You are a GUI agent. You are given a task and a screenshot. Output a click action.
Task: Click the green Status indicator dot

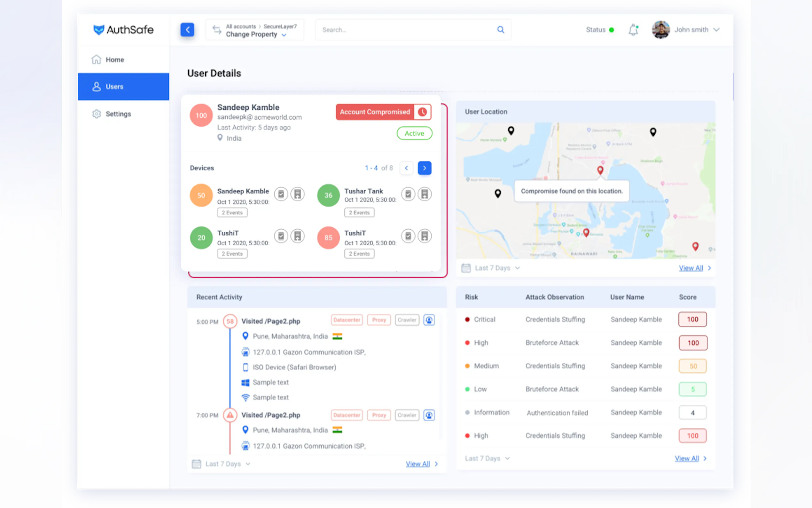click(612, 29)
